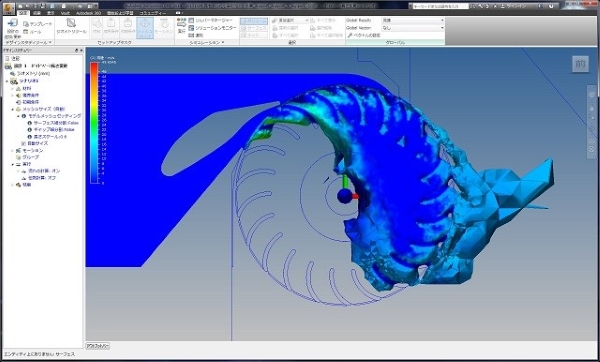
Task: Click the keyword search input field
Action: click(x=439, y=6)
